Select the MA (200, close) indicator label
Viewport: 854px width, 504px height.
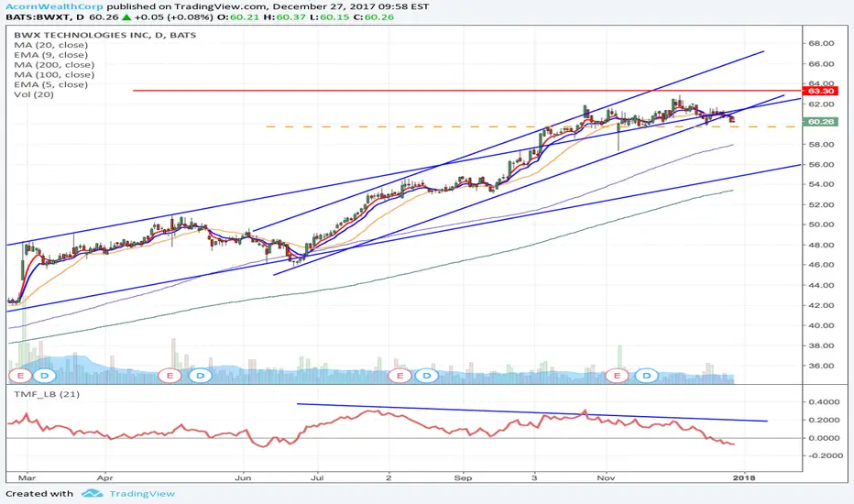coord(54,65)
